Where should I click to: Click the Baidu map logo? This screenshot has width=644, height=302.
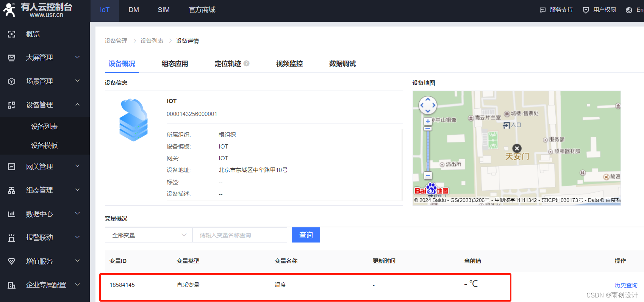coord(431,189)
